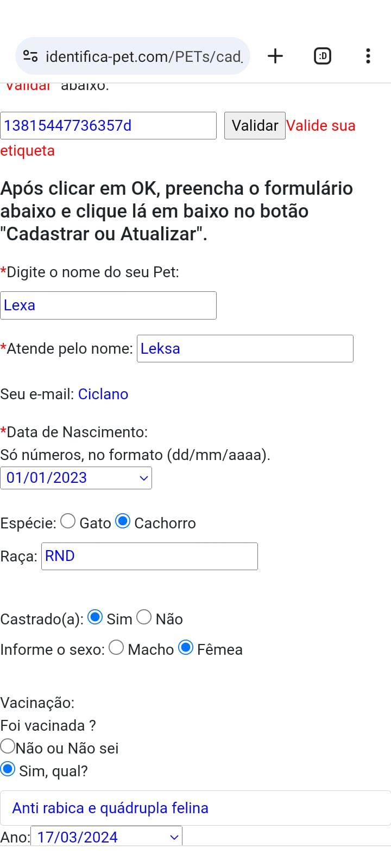
Task: Select Macho as the pet's sex
Action: click(x=116, y=648)
